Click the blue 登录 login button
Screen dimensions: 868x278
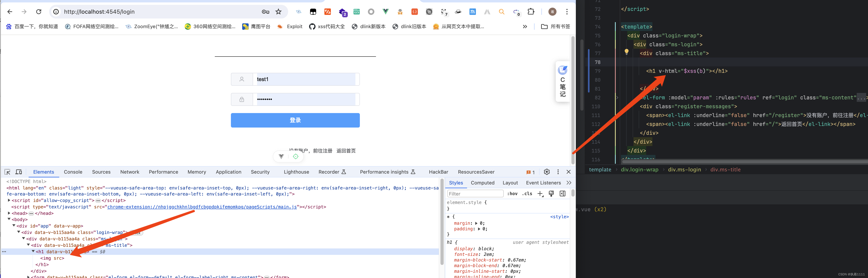(x=295, y=120)
